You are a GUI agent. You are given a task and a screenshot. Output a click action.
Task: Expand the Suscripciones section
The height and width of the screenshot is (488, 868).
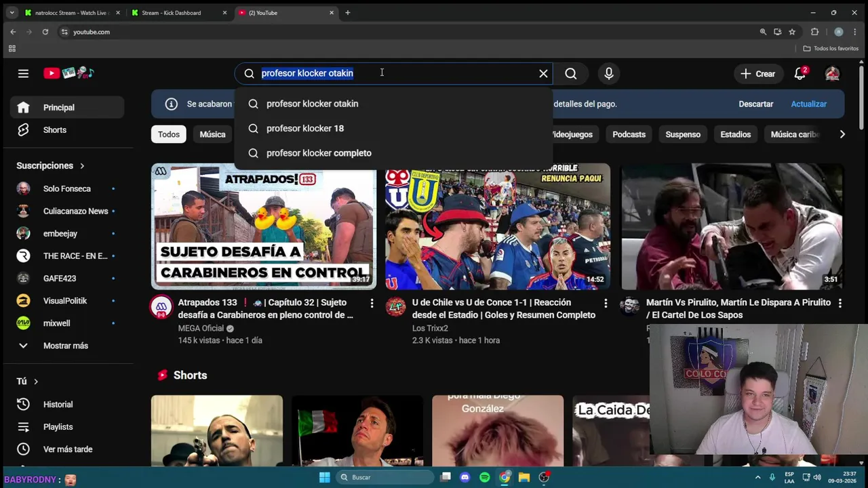[x=51, y=165]
